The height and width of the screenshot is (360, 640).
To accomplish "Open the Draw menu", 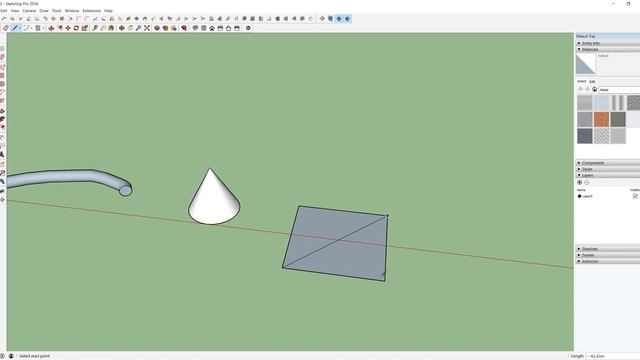I will coord(44,11).
